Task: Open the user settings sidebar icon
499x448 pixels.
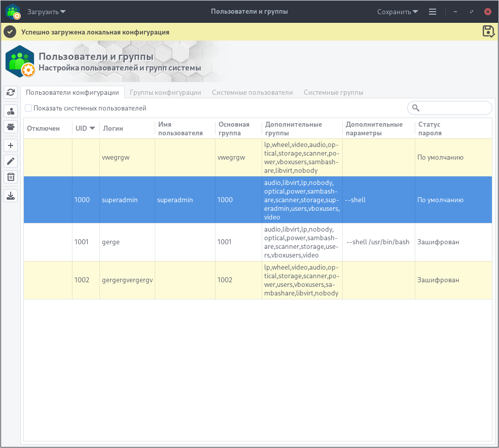Action: (x=11, y=111)
